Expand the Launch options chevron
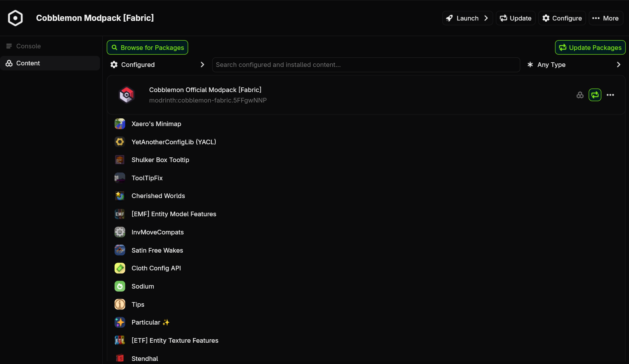The width and height of the screenshot is (629, 364). pyautogui.click(x=486, y=18)
